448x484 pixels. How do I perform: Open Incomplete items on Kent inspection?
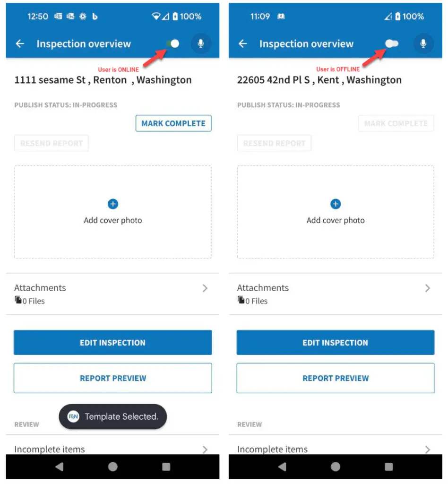[336, 449]
